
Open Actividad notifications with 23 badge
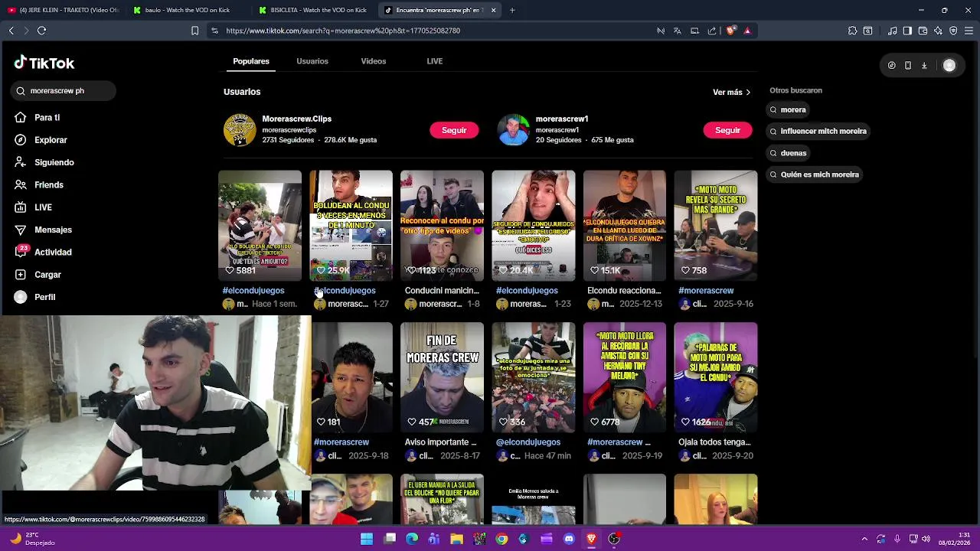pyautogui.click(x=53, y=252)
